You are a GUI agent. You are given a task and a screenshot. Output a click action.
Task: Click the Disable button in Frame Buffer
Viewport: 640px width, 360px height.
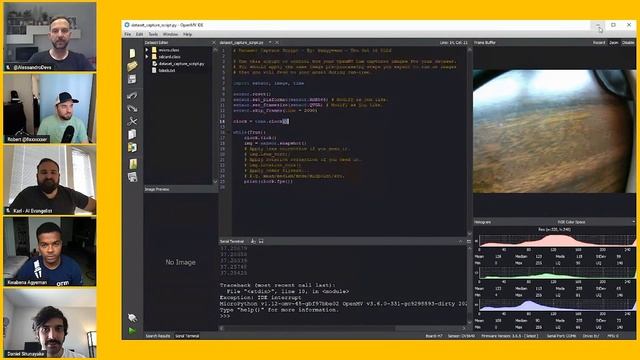click(628, 42)
